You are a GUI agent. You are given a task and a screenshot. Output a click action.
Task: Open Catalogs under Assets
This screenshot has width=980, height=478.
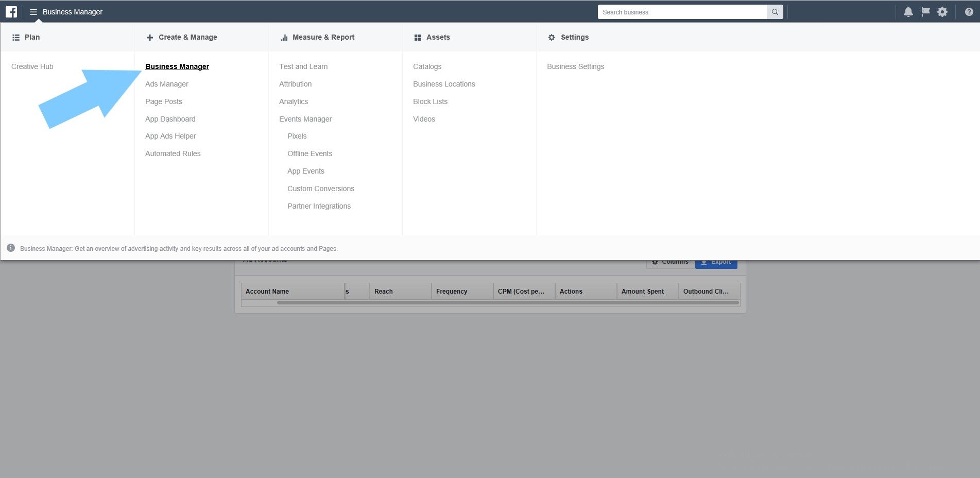[x=427, y=66]
